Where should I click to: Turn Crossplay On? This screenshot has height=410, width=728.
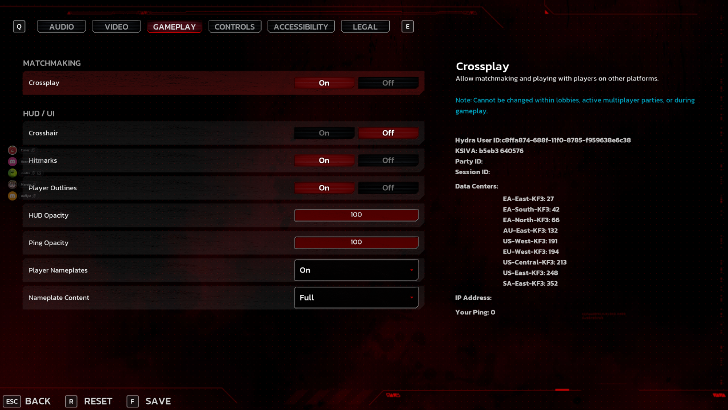click(x=324, y=83)
